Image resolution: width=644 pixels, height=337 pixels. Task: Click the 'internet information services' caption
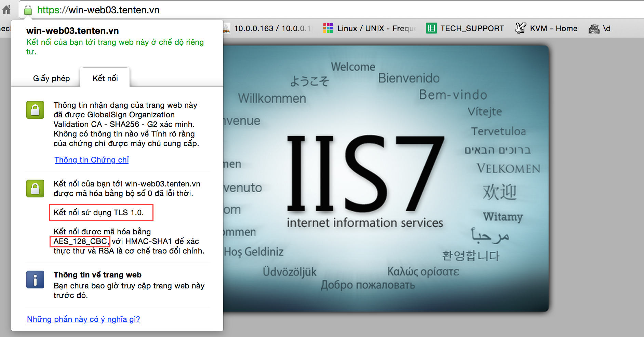tap(365, 223)
